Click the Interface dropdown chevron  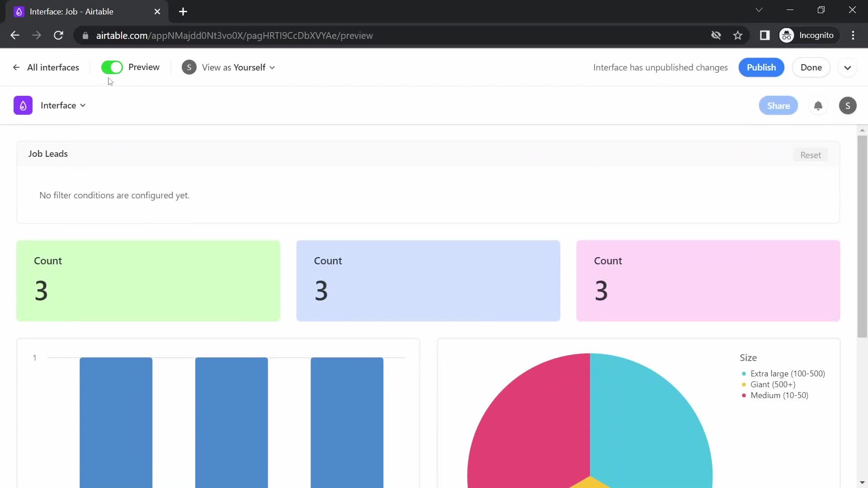click(83, 105)
